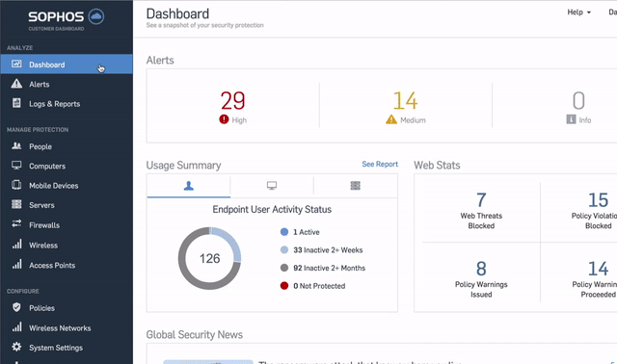Click the Global Security News heading
Image resolution: width=617 pixels, height=364 pixels.
(x=195, y=334)
